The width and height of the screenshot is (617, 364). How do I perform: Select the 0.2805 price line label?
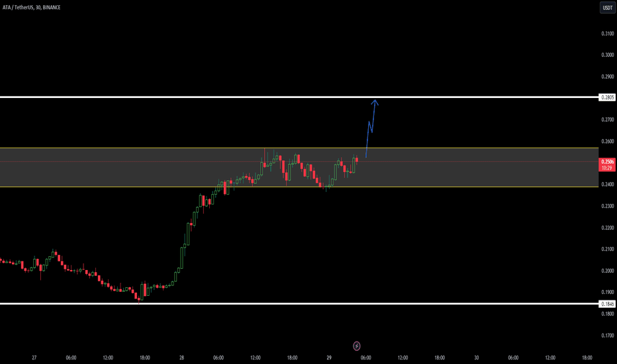pos(607,97)
